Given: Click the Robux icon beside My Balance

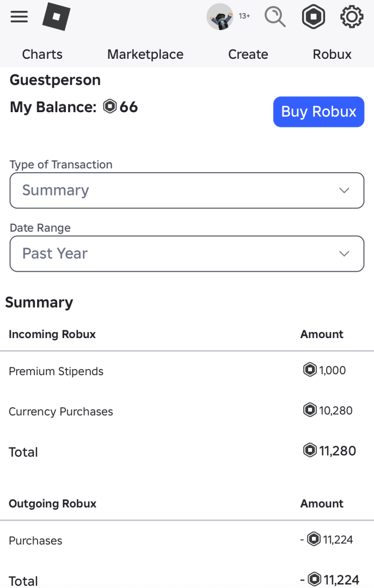Looking at the screenshot, I should 110,107.
